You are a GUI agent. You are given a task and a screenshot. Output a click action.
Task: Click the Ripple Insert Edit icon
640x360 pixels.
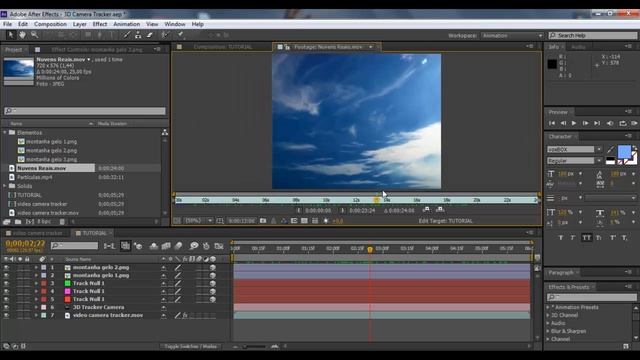click(x=426, y=210)
